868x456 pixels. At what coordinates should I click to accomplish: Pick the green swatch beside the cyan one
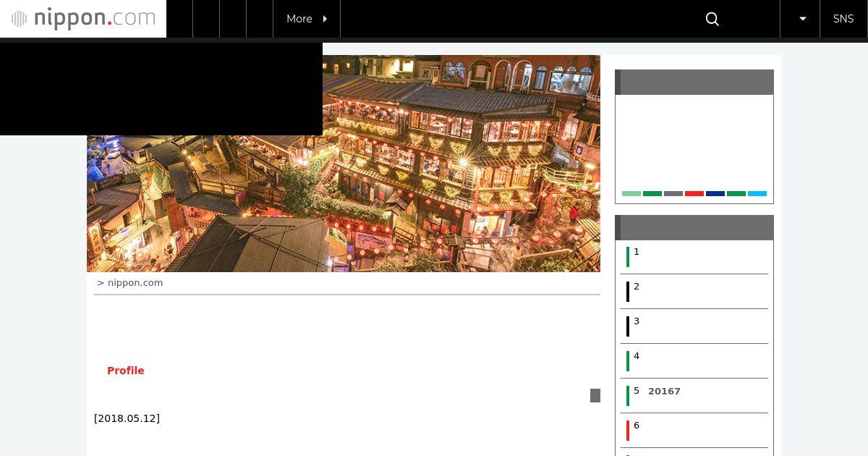[x=736, y=194]
